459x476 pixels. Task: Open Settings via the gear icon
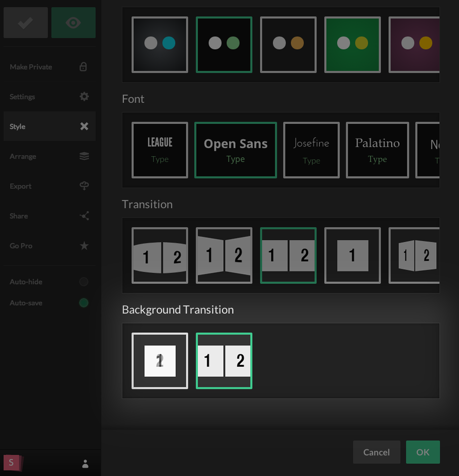point(84,97)
